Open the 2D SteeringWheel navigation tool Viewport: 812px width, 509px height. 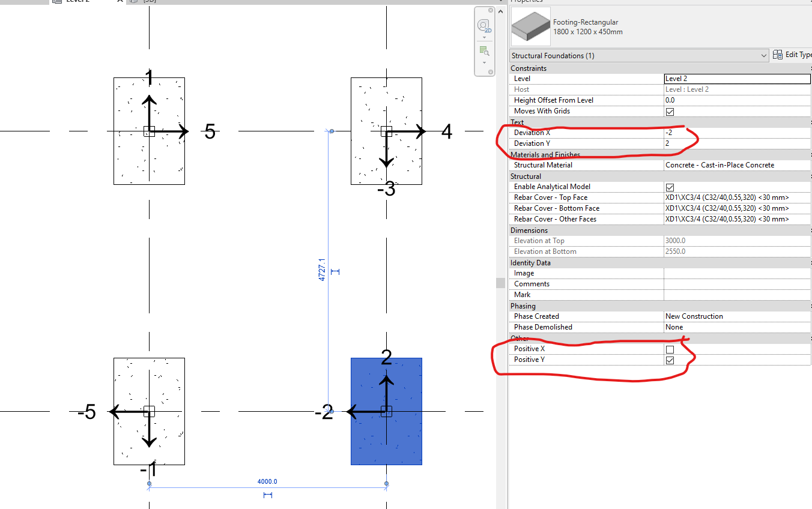(483, 25)
